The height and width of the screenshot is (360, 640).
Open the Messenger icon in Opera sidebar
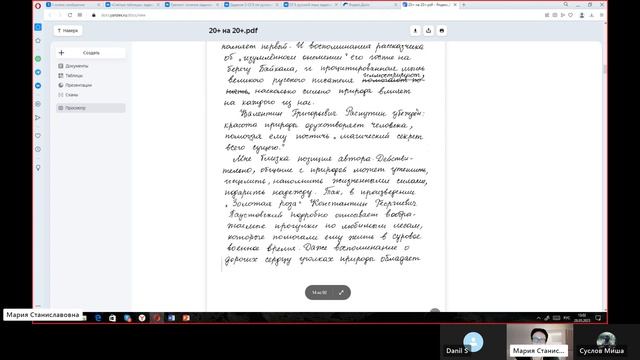[x=38, y=86]
